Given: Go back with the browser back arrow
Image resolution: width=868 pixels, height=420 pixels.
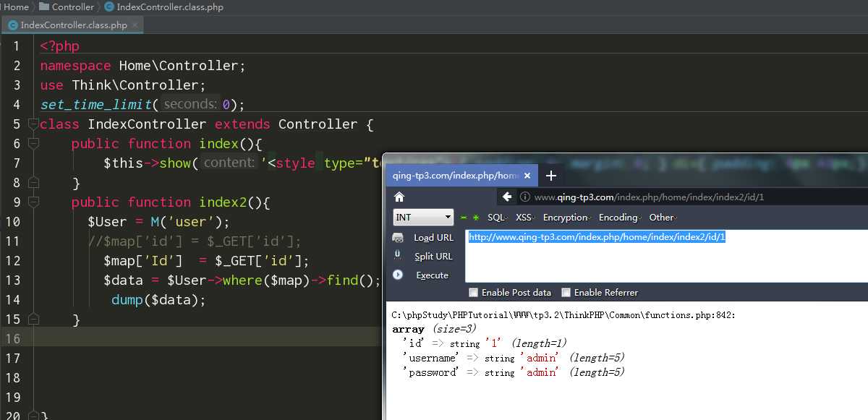Looking at the screenshot, I should pyautogui.click(x=507, y=197).
